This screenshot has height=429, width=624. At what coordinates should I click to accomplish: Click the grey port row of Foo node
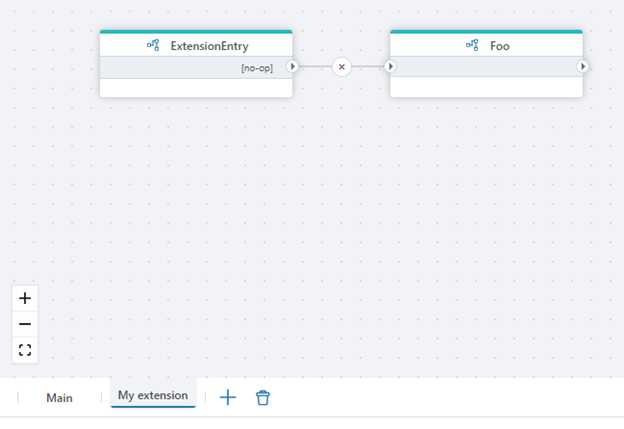coord(486,67)
